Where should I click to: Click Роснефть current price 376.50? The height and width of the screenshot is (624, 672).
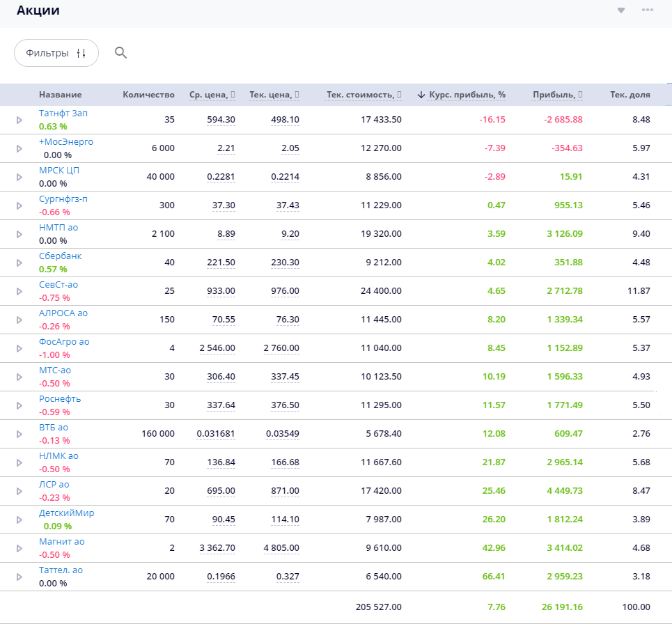[x=286, y=405]
